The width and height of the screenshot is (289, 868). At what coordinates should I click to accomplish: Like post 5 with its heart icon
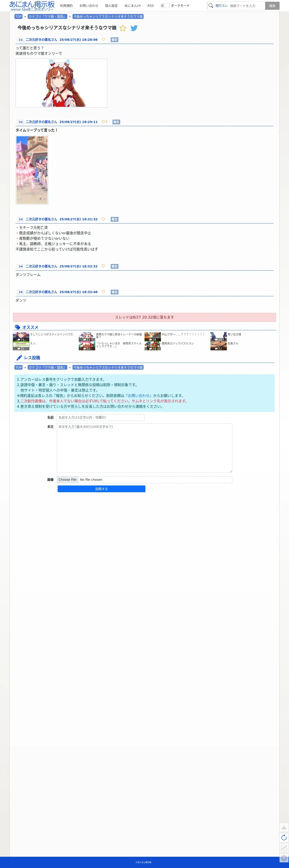tap(103, 292)
